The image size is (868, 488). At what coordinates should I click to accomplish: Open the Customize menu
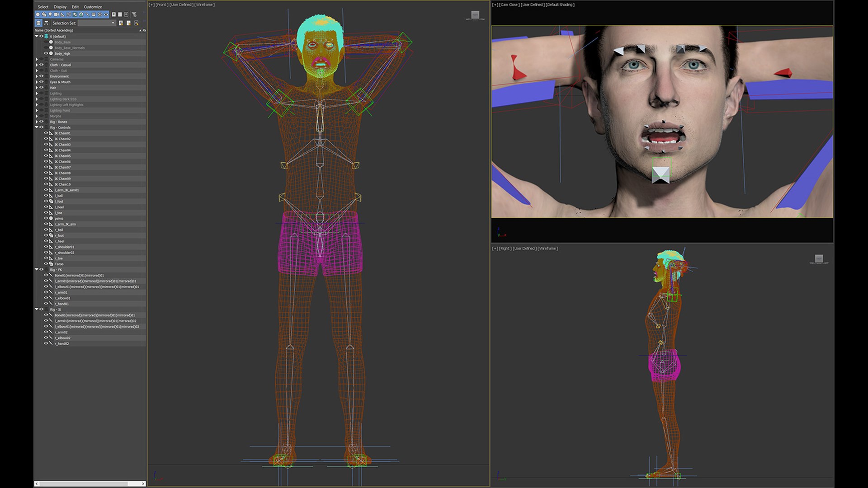(93, 7)
